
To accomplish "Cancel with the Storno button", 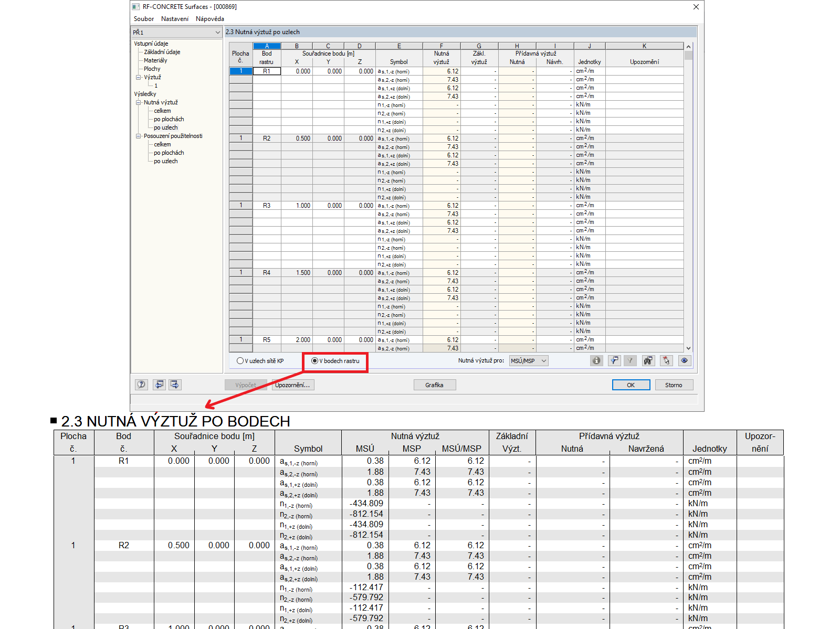I will (674, 385).
